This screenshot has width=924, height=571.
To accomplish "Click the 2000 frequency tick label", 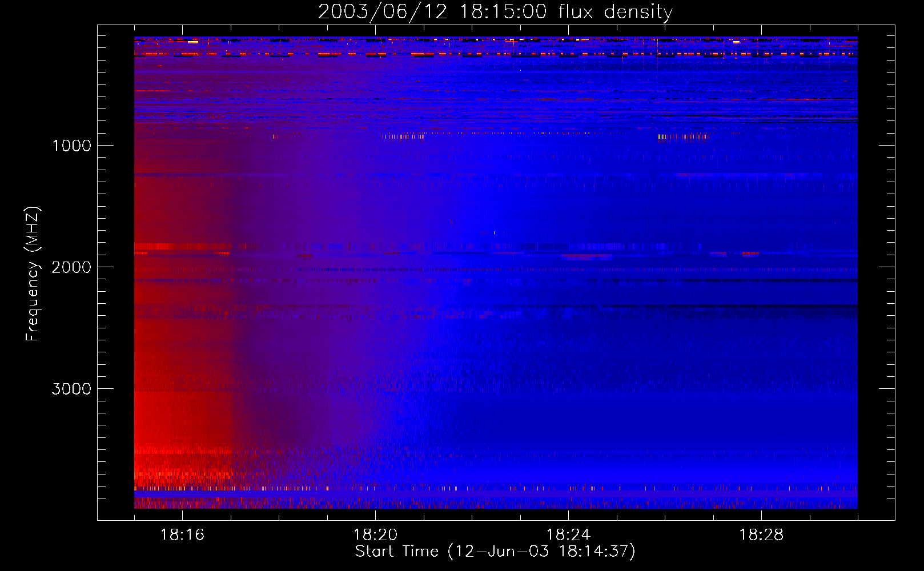I will (71, 267).
